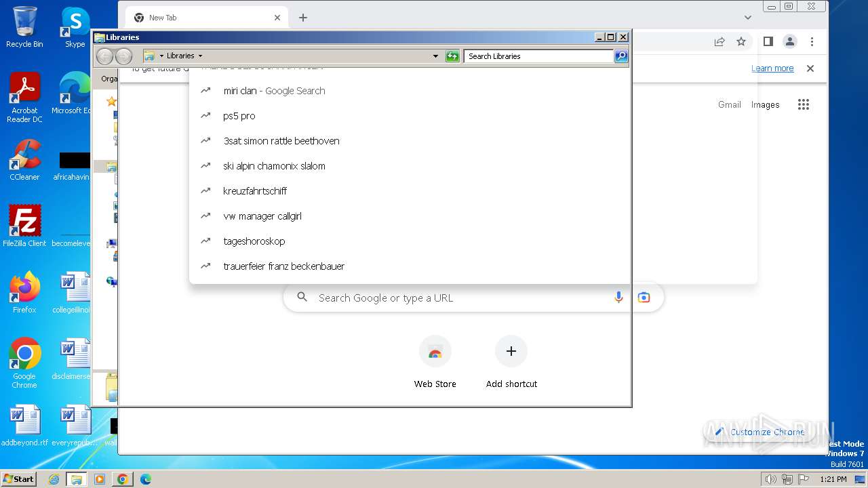
Task: Open Google Chrome desktop shortcut
Action: coord(24,363)
